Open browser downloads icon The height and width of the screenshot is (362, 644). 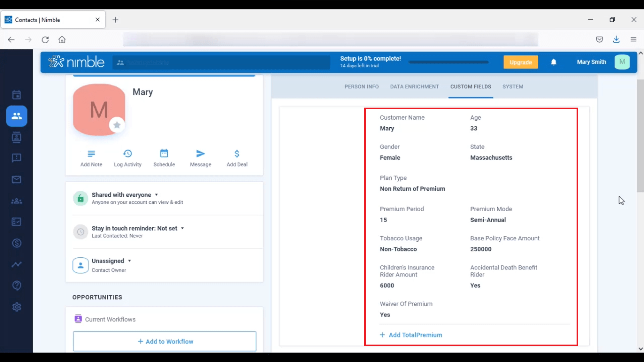pos(616,40)
